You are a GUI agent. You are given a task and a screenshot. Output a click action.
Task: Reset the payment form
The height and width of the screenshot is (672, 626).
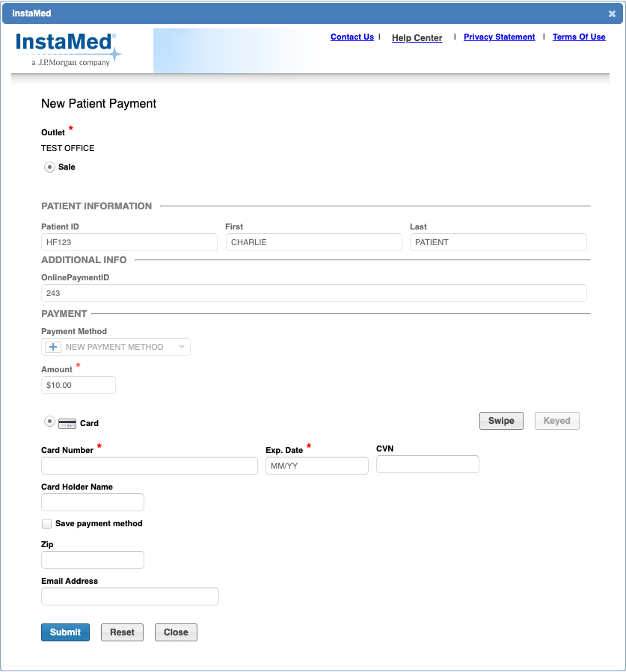pos(122,632)
